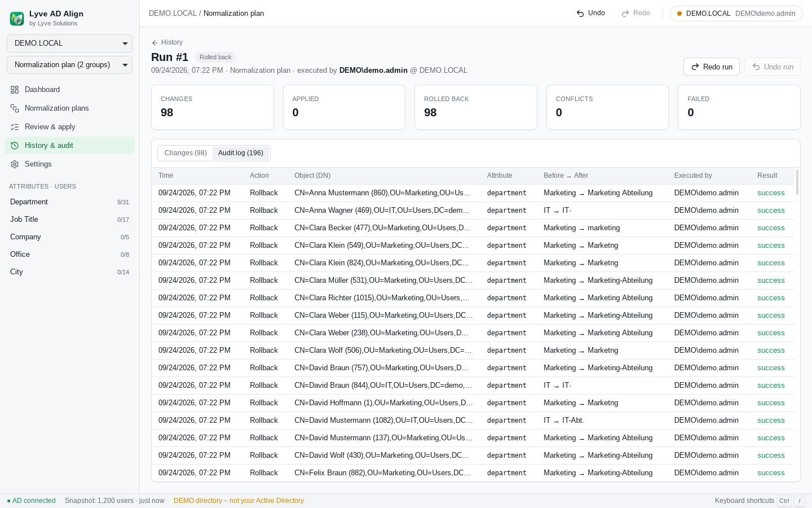
Task: Click the Anna Mustermann (860) row
Action: click(473, 193)
